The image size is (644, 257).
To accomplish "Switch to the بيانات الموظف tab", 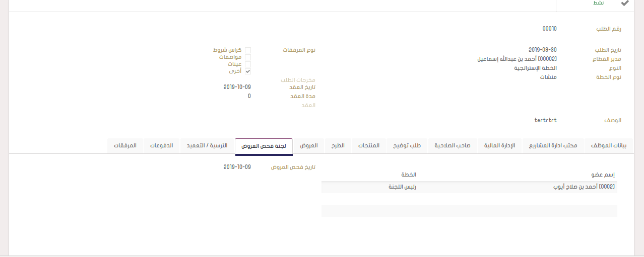I will pos(608,146).
